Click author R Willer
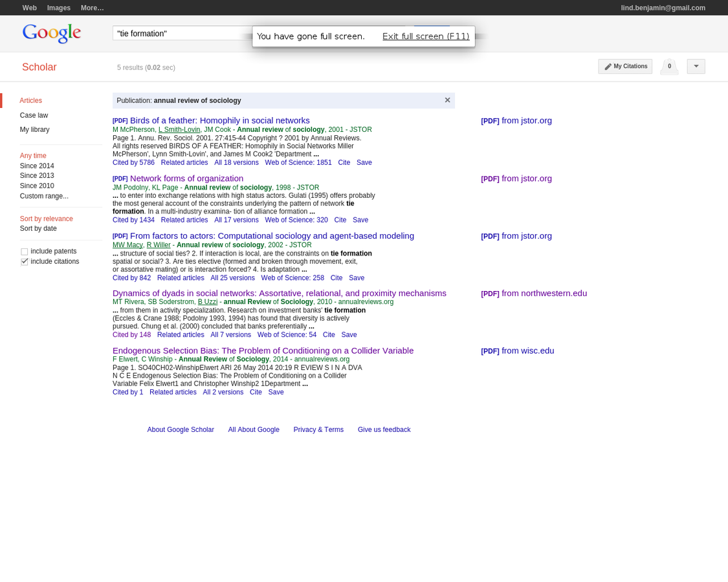Screen dimensions: 728x582 [x=159, y=244]
